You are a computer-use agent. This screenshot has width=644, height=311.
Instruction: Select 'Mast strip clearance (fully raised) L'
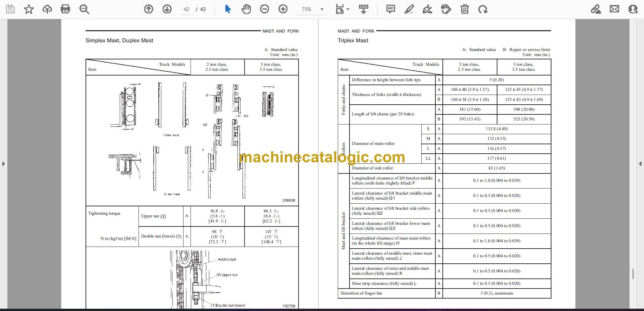click(384, 283)
